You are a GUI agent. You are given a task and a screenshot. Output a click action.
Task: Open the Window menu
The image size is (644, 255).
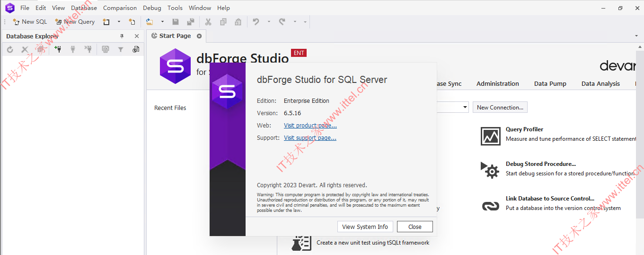pos(200,8)
